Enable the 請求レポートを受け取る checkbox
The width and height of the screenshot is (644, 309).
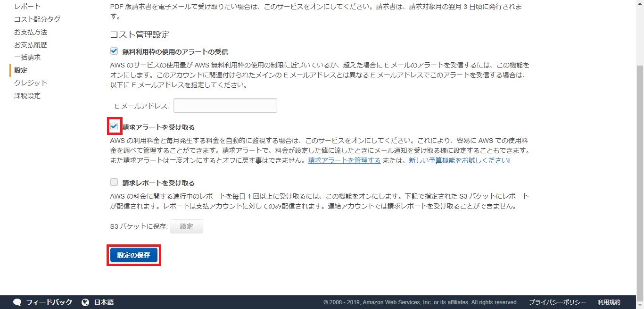click(x=114, y=182)
